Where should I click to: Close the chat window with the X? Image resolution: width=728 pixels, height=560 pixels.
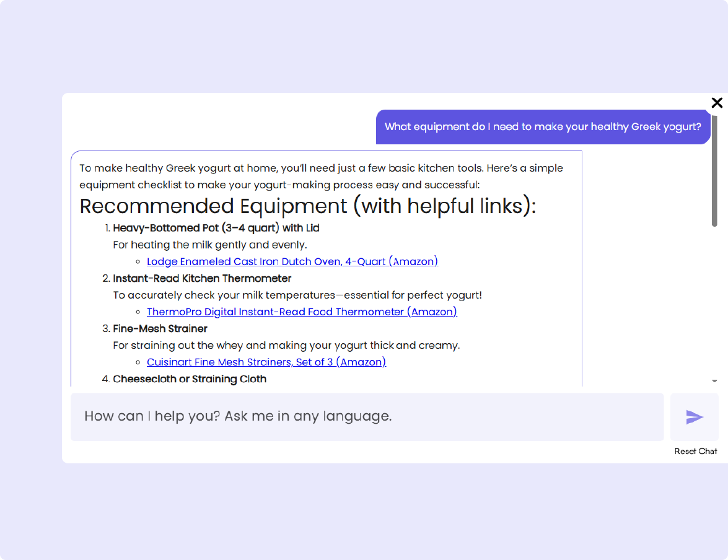(x=717, y=103)
